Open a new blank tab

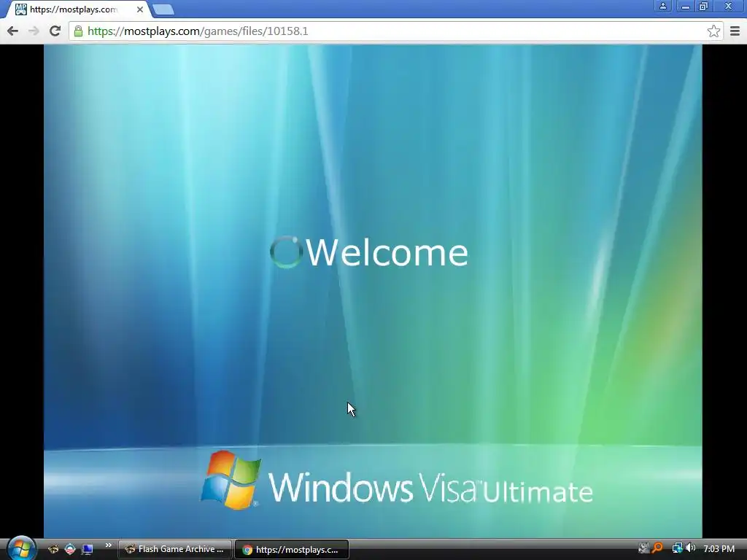(163, 9)
